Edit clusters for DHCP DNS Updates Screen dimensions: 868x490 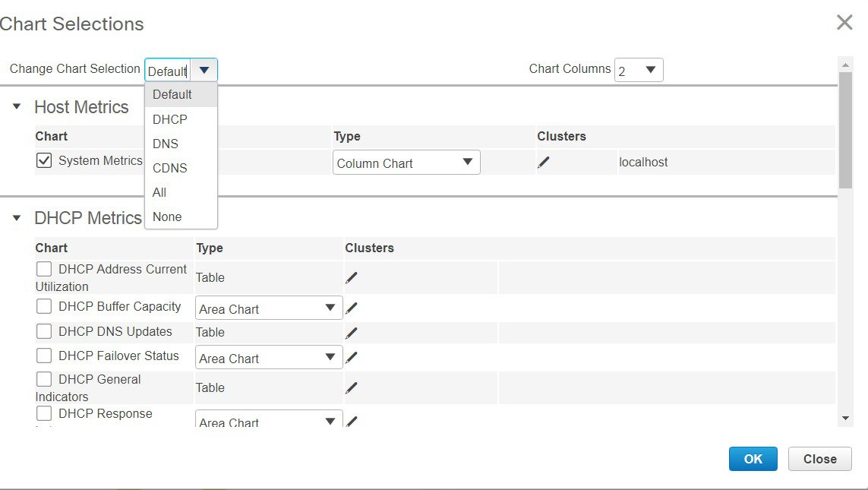click(351, 333)
